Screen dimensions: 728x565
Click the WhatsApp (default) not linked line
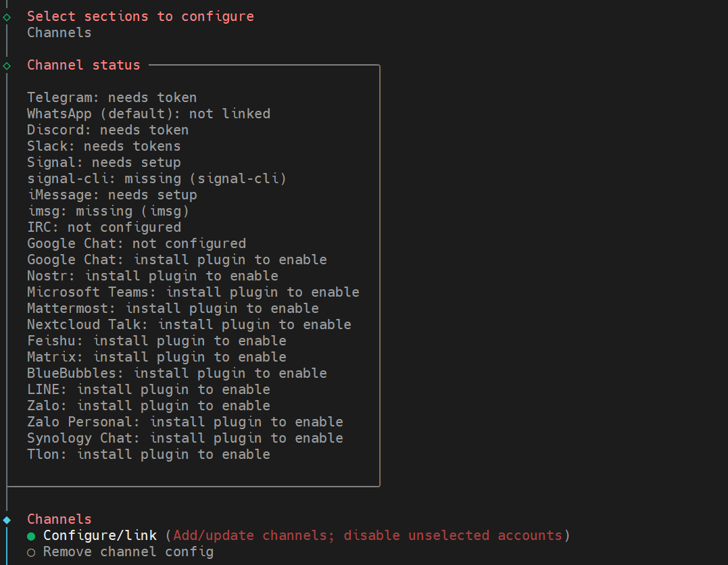click(148, 114)
